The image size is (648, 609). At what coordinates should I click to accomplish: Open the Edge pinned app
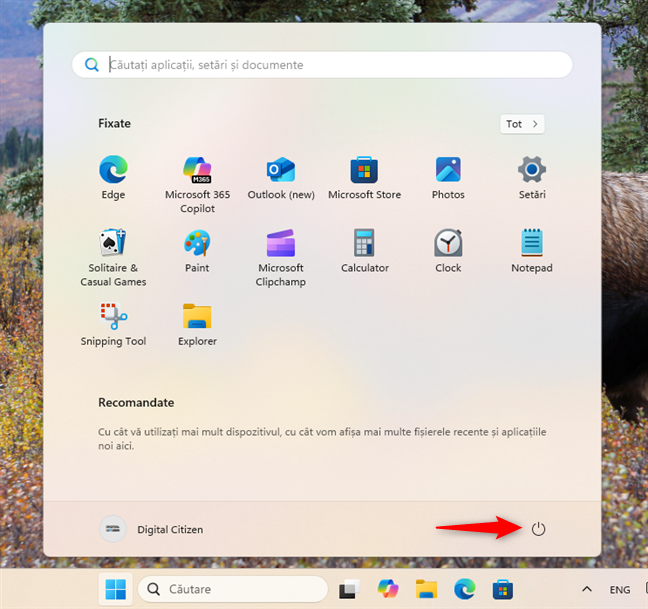[113, 178]
